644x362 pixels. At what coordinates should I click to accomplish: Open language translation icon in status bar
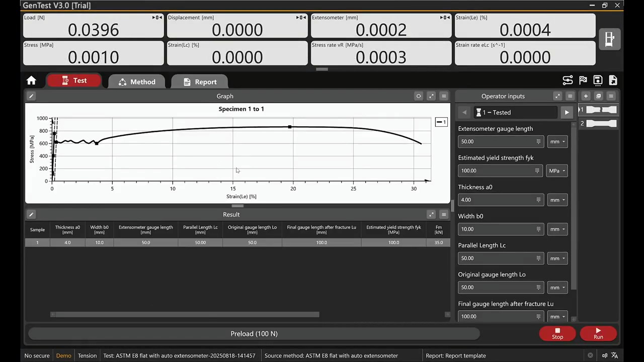point(614,355)
